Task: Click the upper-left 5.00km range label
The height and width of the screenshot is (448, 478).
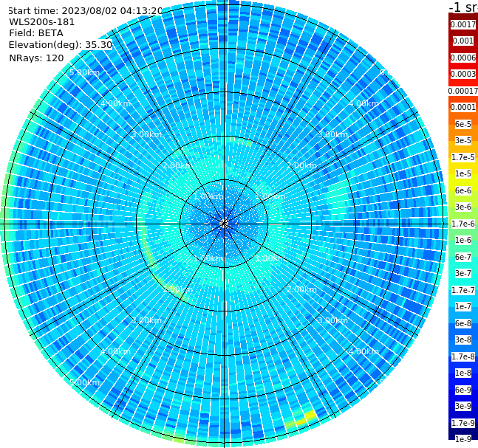Action: pyautogui.click(x=84, y=73)
